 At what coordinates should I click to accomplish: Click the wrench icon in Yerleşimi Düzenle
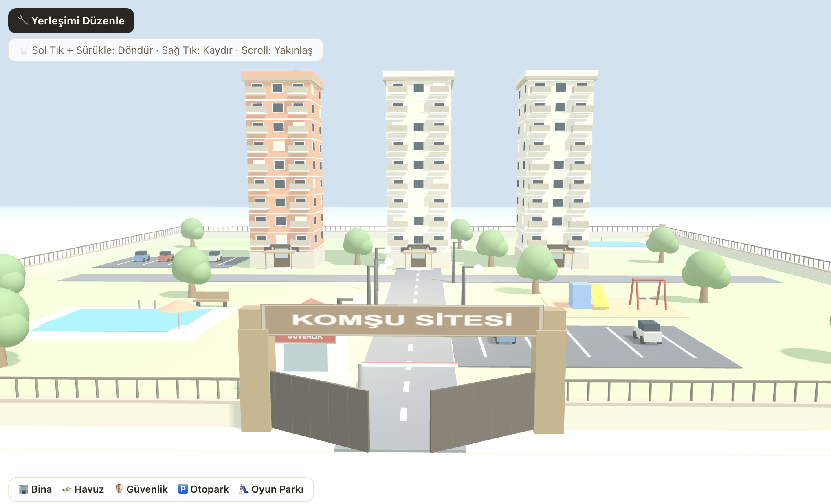tap(23, 20)
